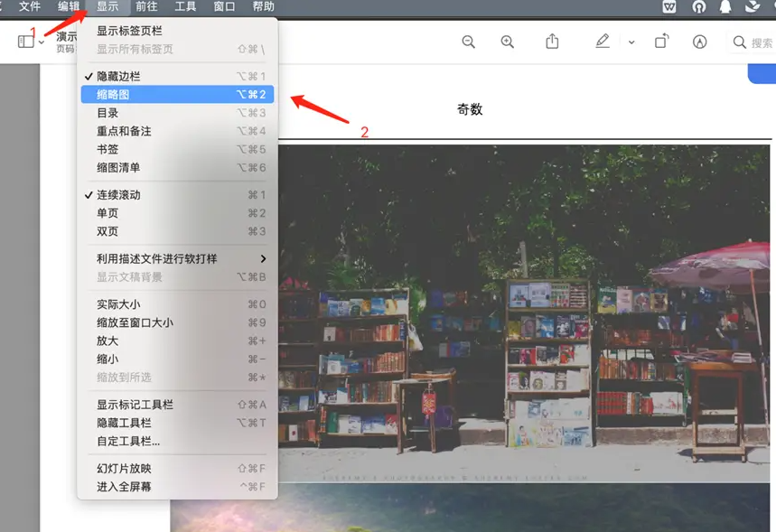The image size is (776, 532).
Task: Choose 放大 in the menu
Action: (177, 341)
